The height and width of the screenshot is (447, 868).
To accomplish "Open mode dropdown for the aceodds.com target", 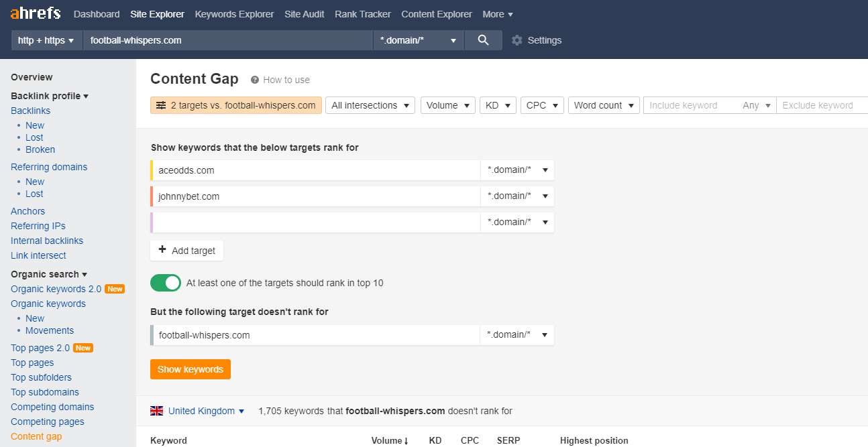I will [x=517, y=170].
